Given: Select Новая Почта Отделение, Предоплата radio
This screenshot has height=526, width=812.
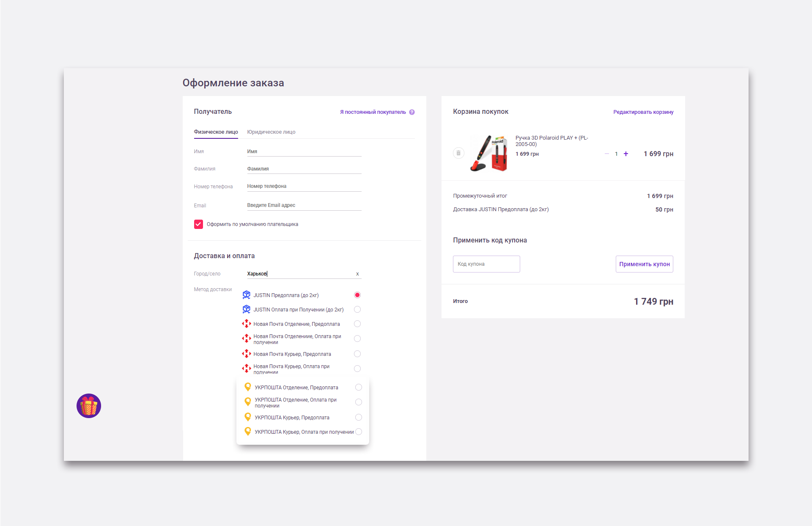Looking at the screenshot, I should point(357,324).
